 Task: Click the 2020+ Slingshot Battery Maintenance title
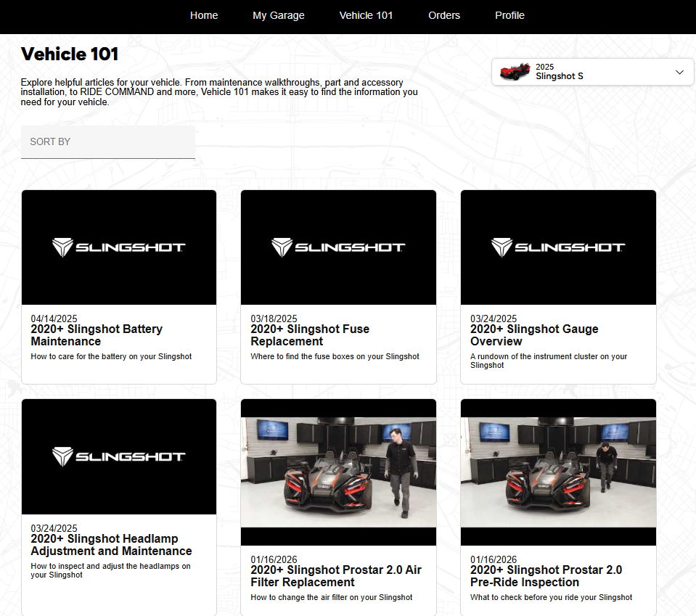97,335
